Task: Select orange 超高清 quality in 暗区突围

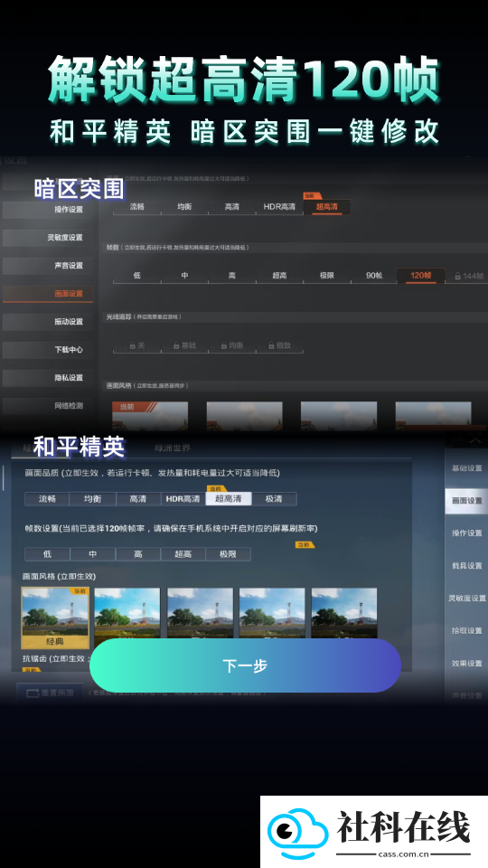Action: (x=326, y=207)
